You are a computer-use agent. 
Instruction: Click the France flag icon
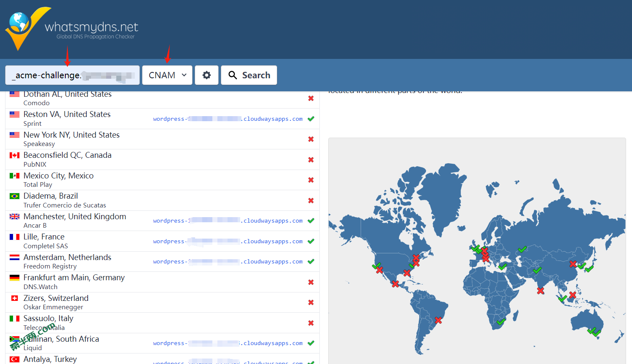point(14,236)
